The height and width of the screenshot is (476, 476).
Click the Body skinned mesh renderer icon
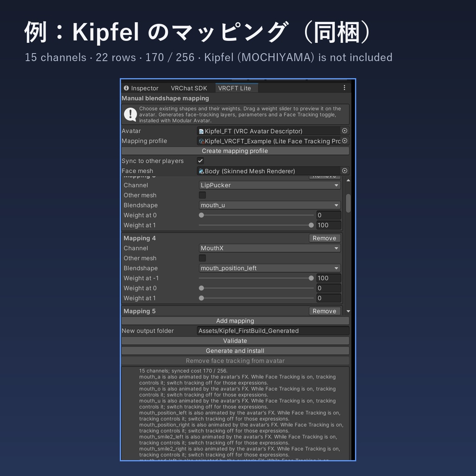coord(201,171)
